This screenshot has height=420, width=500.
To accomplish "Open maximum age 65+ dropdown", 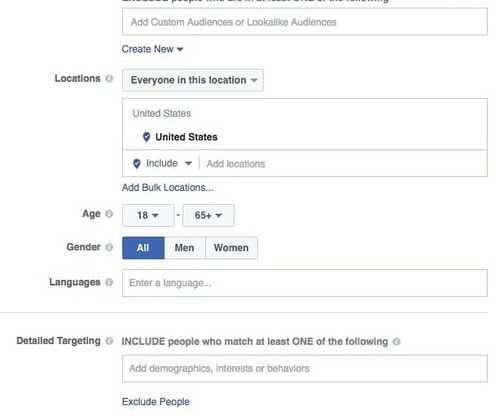I will tap(208, 215).
